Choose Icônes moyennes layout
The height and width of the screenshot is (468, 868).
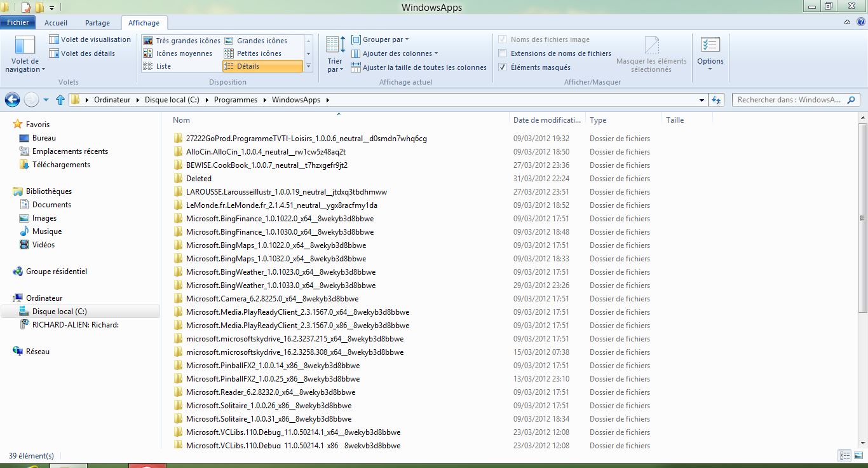tap(178, 53)
